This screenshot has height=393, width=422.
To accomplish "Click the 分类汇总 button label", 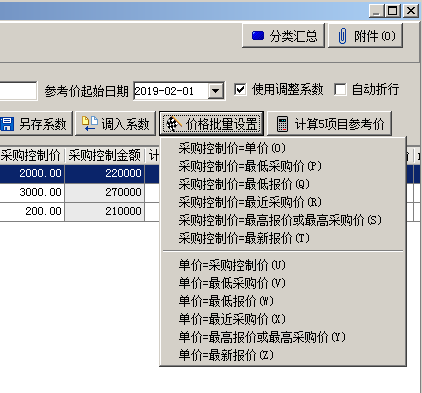I will click(293, 36).
